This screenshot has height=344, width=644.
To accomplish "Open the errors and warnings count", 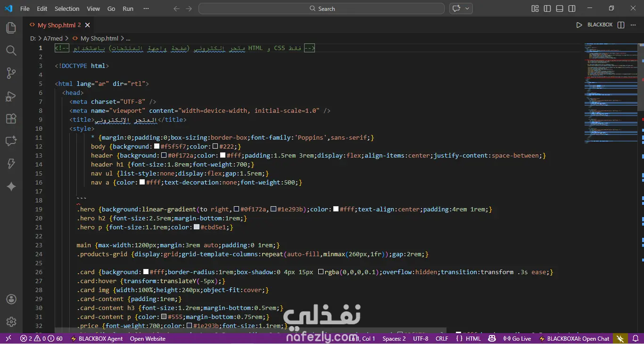I will pyautogui.click(x=41, y=338).
